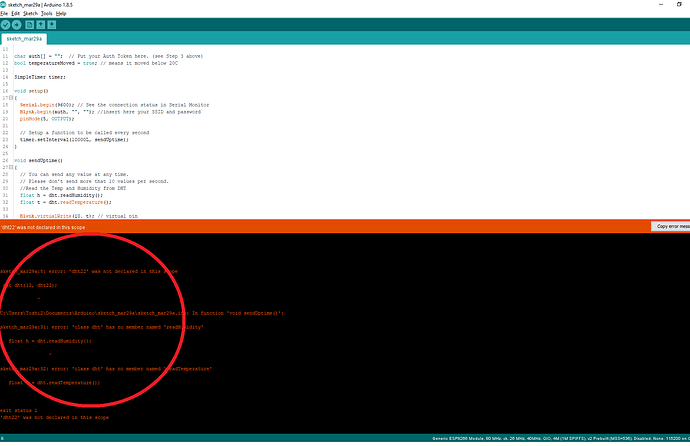
Task: Click the Upload arrow toolbar icon
Action: pos(17,25)
